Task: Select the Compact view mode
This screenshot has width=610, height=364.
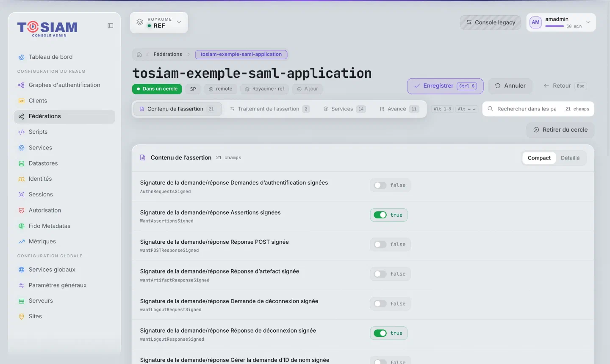Action: (539, 158)
